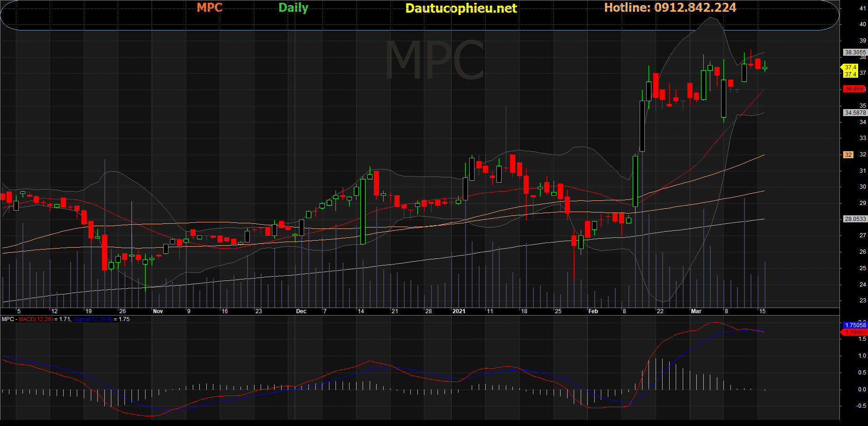The height and width of the screenshot is (426, 868).
Task: Click the 40 value on price axis
Action: click(863, 24)
